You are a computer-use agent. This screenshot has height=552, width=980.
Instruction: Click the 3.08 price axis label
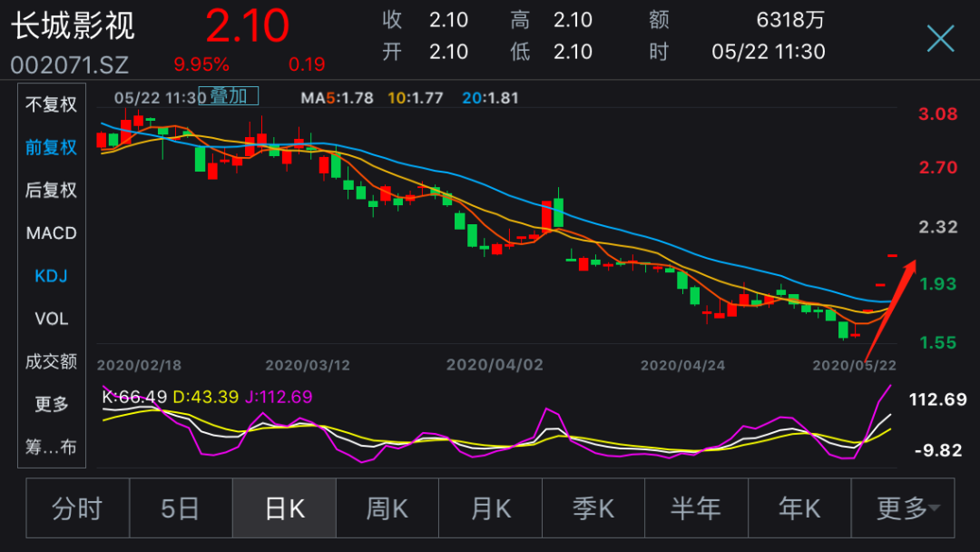click(x=937, y=114)
